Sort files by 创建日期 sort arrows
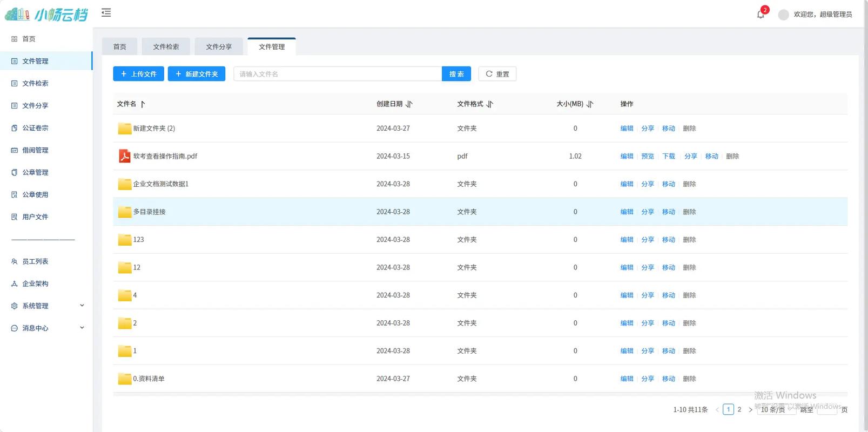Viewport: 868px width, 432px height. [x=409, y=104]
